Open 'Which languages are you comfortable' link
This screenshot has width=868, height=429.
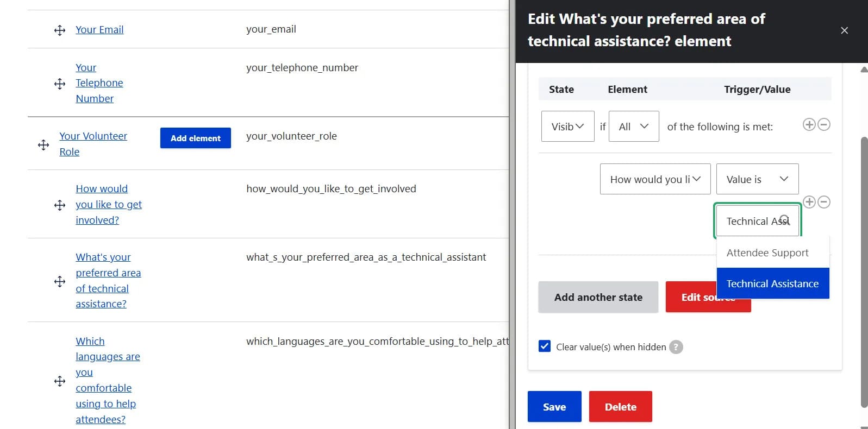(x=108, y=380)
